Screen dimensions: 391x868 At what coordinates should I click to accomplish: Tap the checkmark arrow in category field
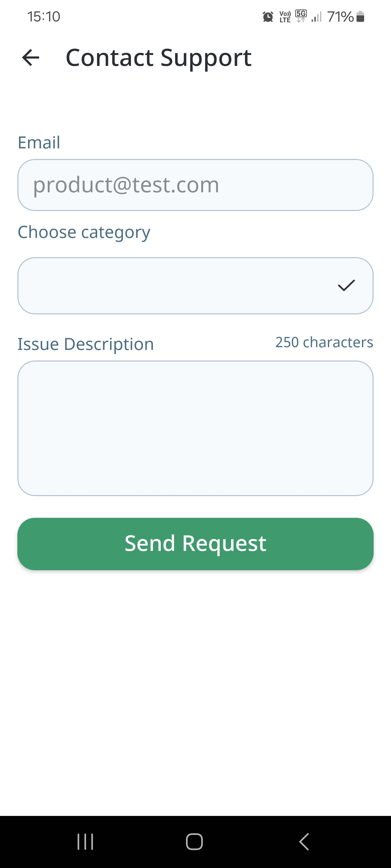point(346,286)
